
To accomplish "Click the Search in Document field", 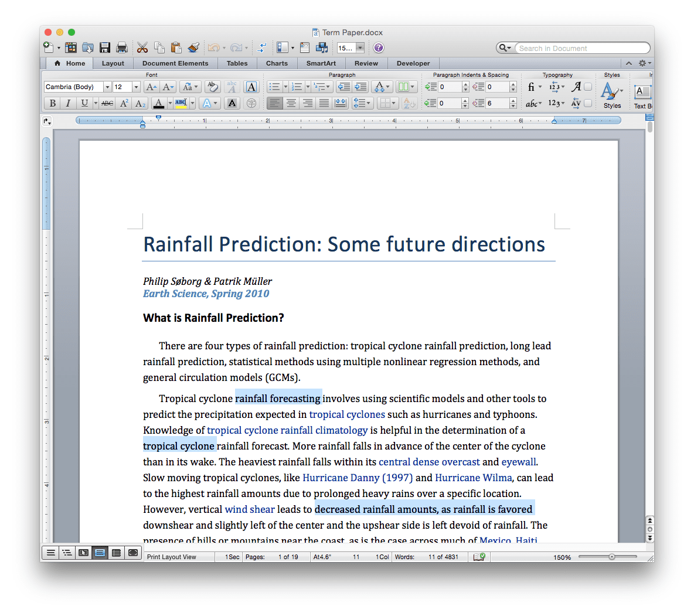I will click(x=580, y=48).
